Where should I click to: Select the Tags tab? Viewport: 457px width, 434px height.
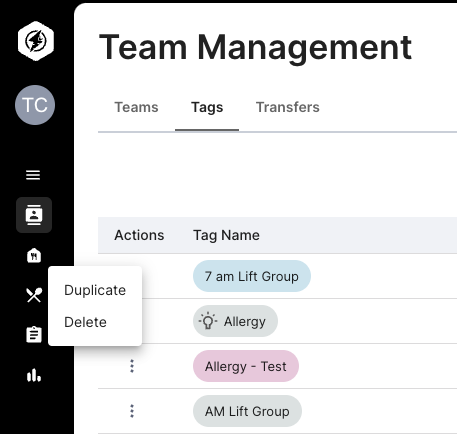207,107
